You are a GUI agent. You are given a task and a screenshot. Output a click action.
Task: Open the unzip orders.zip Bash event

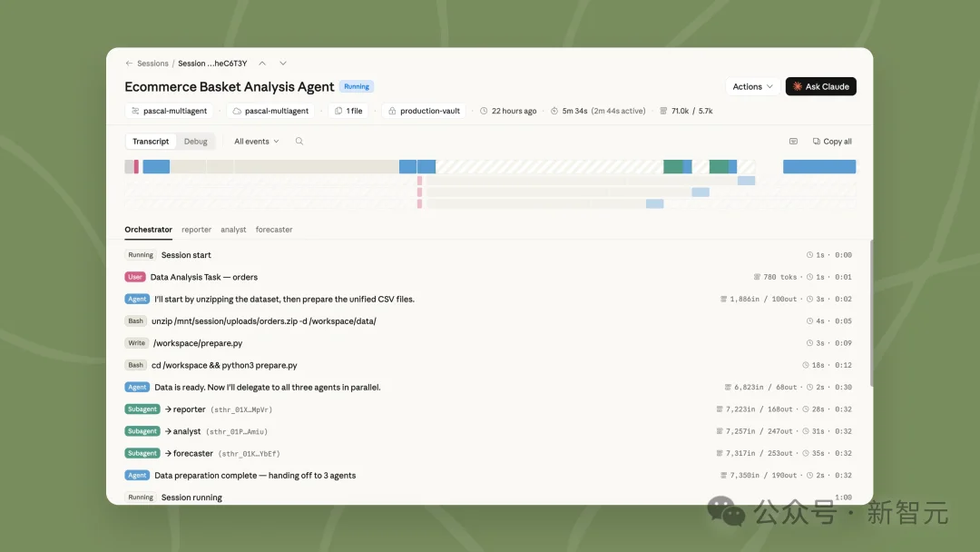[x=488, y=320]
